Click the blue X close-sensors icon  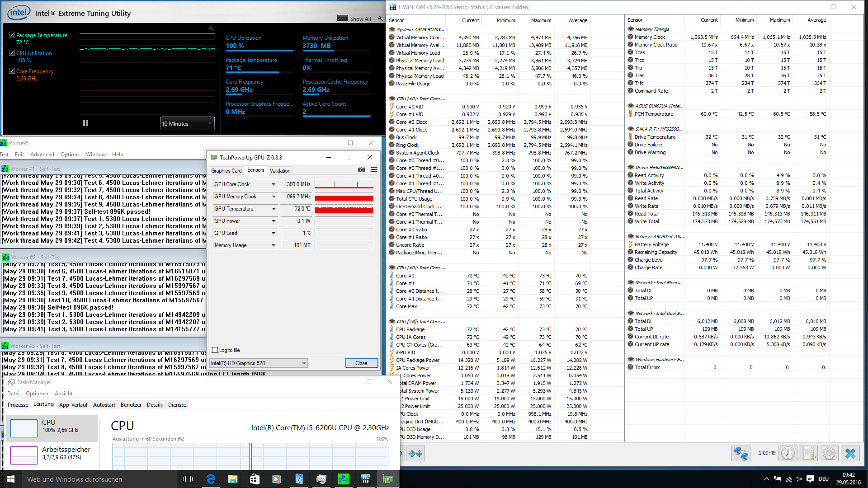(x=850, y=453)
